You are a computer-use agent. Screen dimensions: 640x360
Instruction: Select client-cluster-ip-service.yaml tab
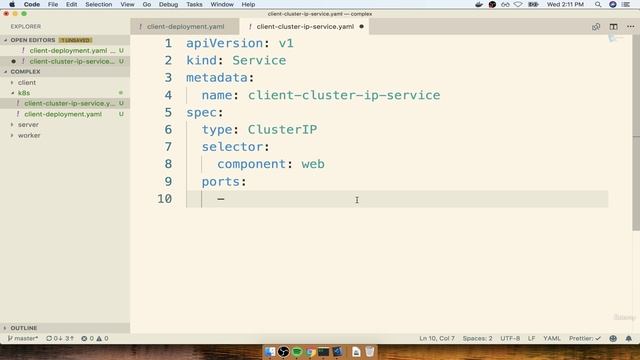click(305, 27)
